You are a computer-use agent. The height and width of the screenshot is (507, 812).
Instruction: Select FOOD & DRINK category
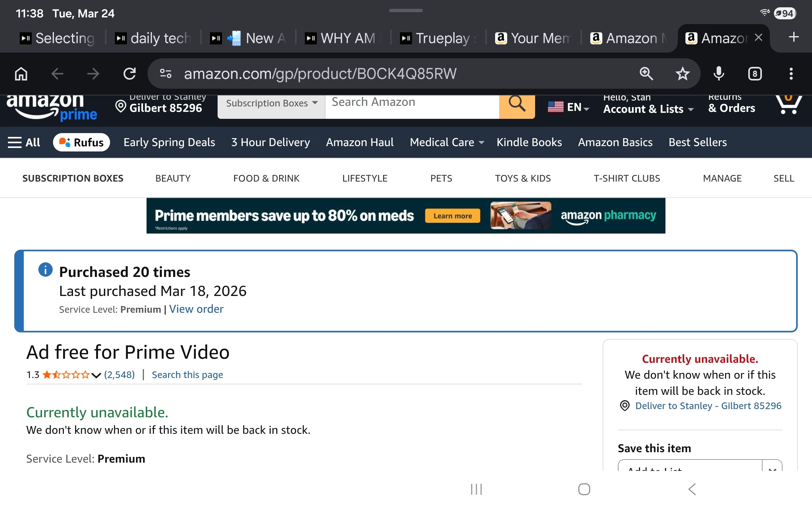pos(266,178)
